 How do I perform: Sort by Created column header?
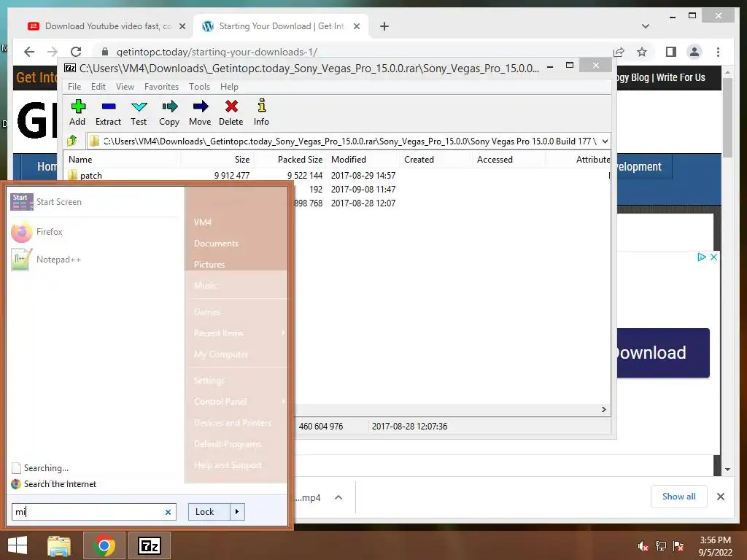(436, 160)
